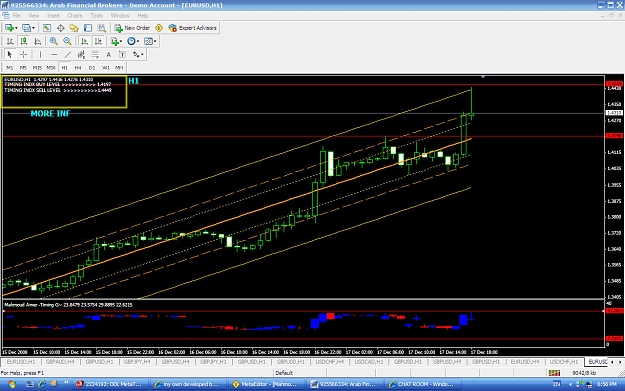Screen dimensions: 625x391
Task: Select the text label 'T' tool
Action: point(122,55)
